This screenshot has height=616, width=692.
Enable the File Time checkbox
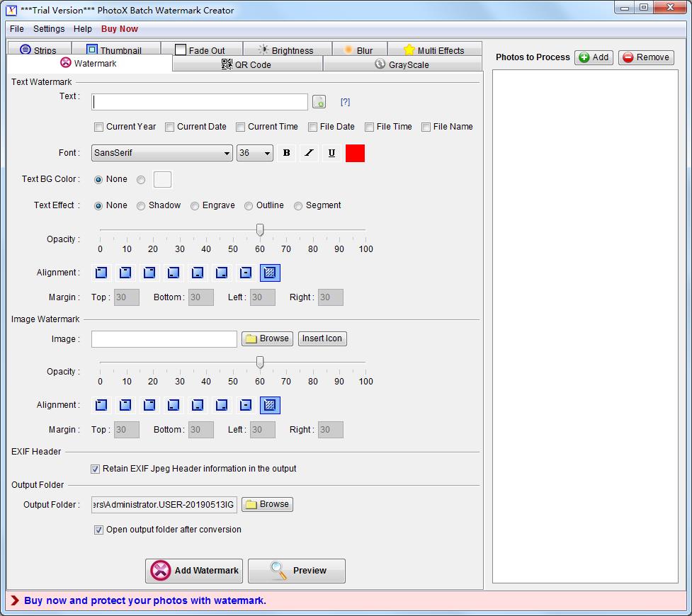click(370, 127)
